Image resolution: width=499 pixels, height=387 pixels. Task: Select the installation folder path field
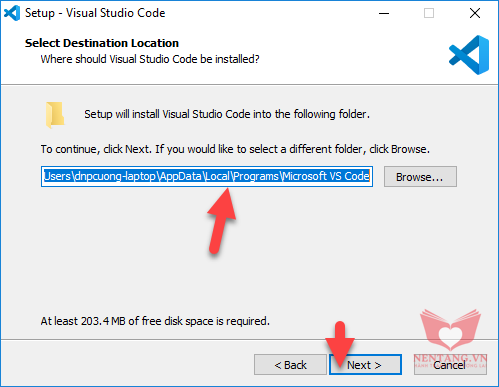pyautogui.click(x=207, y=176)
